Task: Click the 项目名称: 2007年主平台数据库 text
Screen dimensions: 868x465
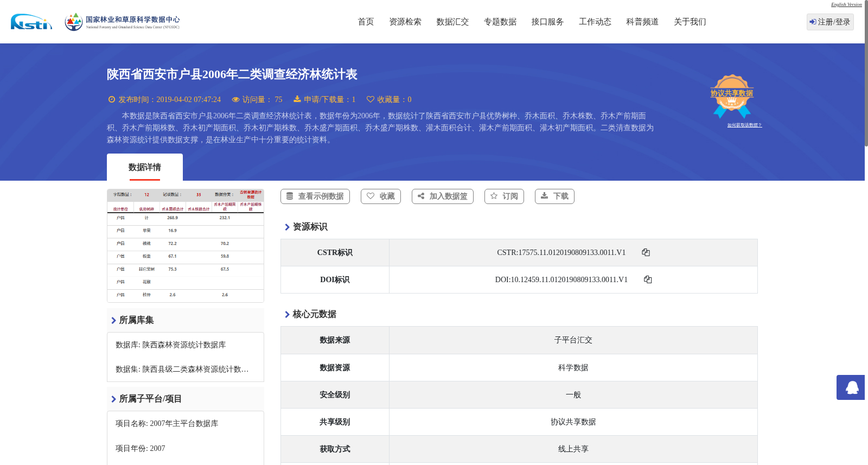Action: [x=167, y=424]
